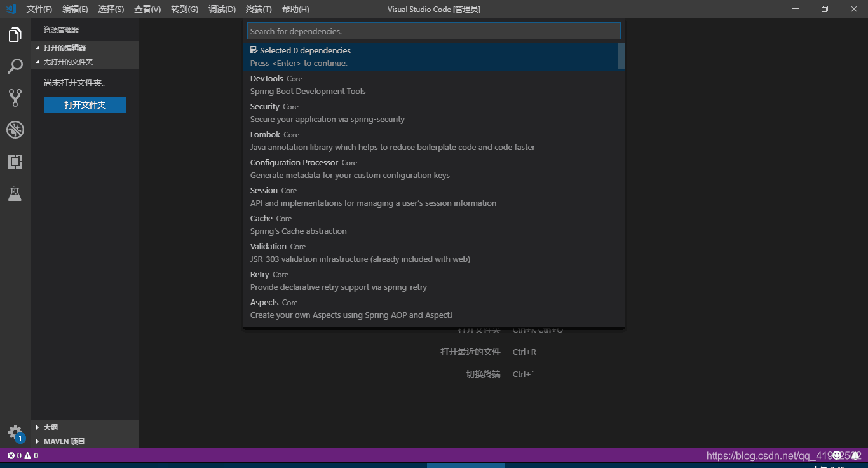Open the 帮助(H) menu
This screenshot has height=468, width=868.
[295, 9]
